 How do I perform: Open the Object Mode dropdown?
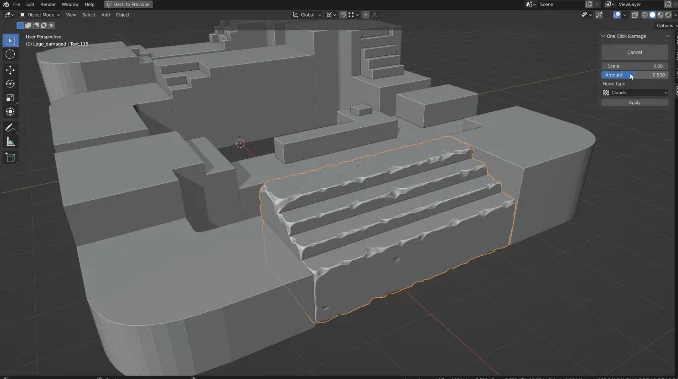[x=40, y=15]
